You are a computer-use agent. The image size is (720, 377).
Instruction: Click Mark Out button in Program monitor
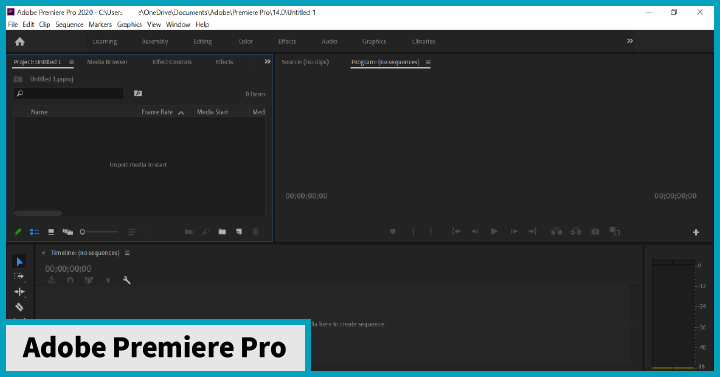(x=431, y=231)
